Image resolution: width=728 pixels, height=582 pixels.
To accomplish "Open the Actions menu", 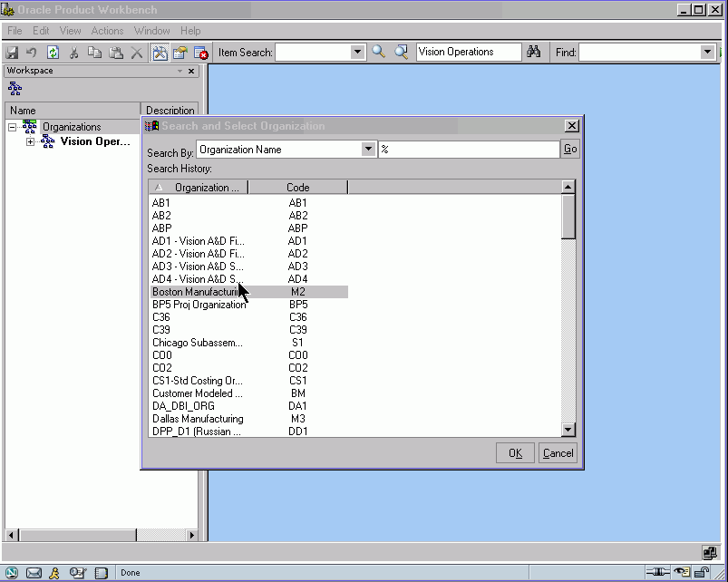I will pos(107,31).
